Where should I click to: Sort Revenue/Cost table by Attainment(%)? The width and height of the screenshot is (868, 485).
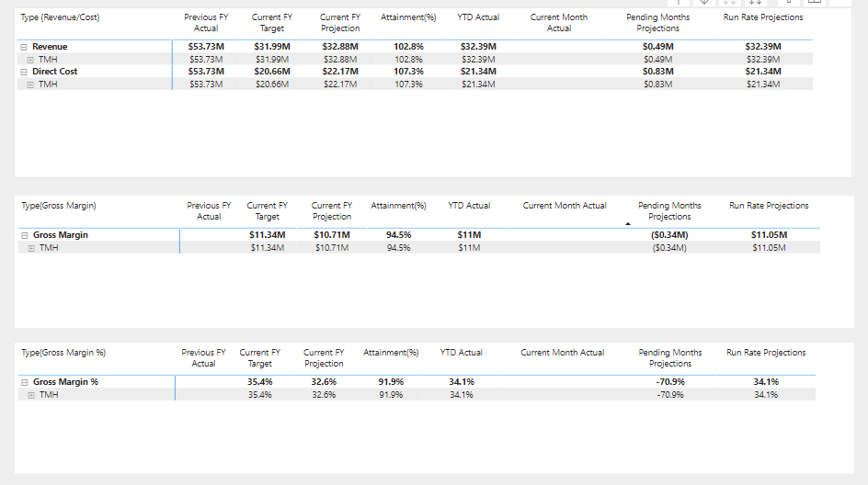tap(408, 17)
